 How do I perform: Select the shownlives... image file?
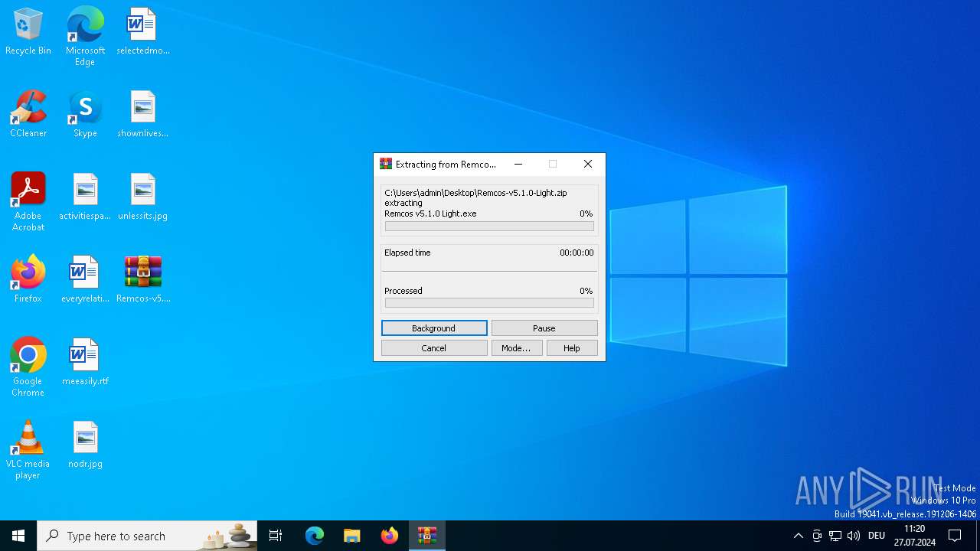(143, 115)
